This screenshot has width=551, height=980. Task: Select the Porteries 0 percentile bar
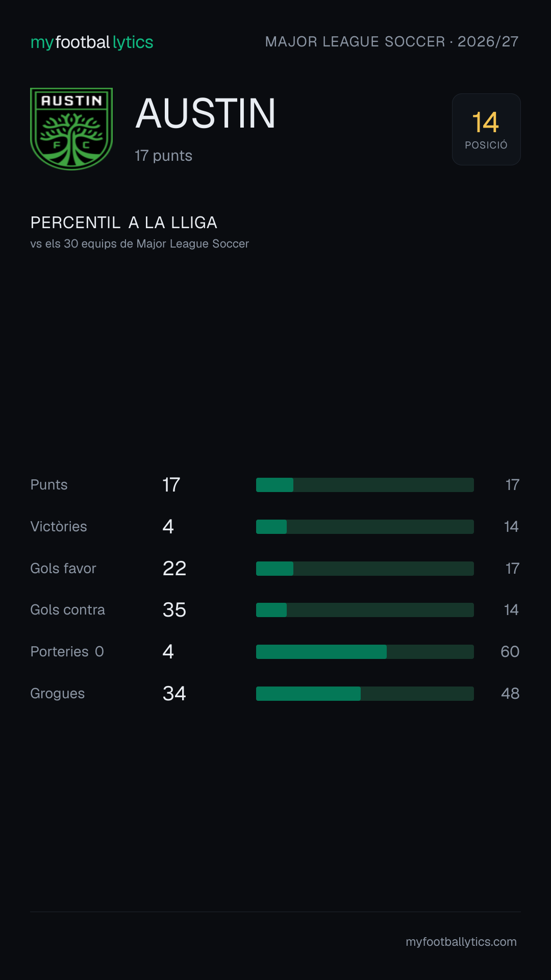pos(365,652)
